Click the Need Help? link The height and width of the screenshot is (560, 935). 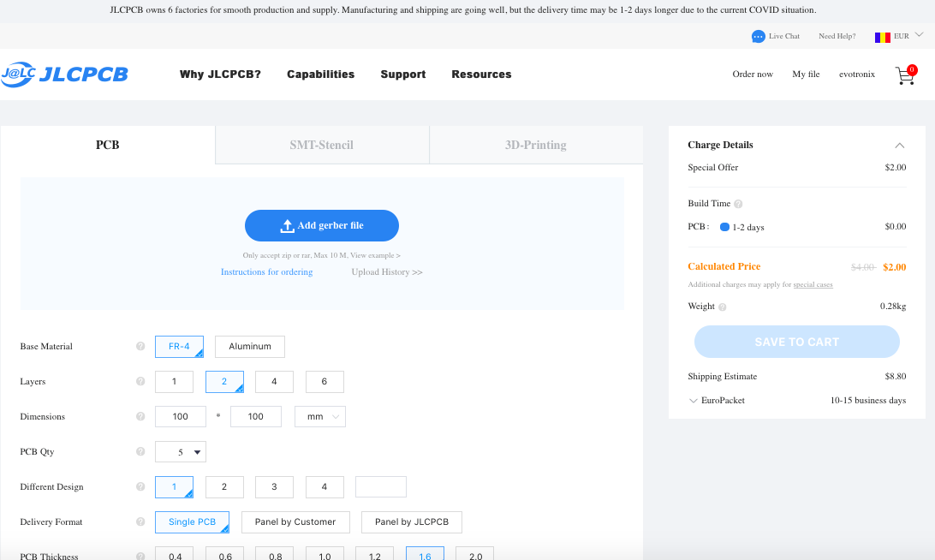[x=837, y=36]
